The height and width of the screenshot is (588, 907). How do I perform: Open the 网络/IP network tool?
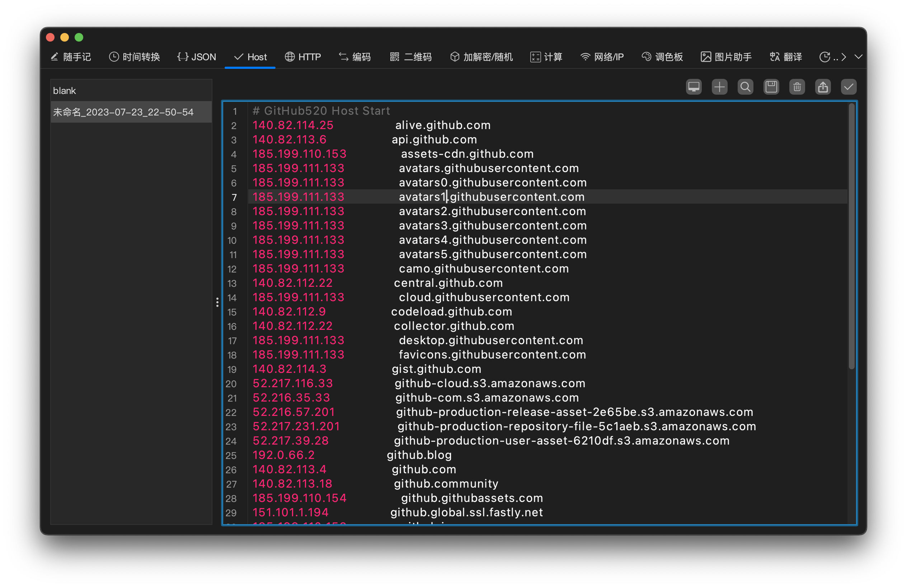(601, 56)
